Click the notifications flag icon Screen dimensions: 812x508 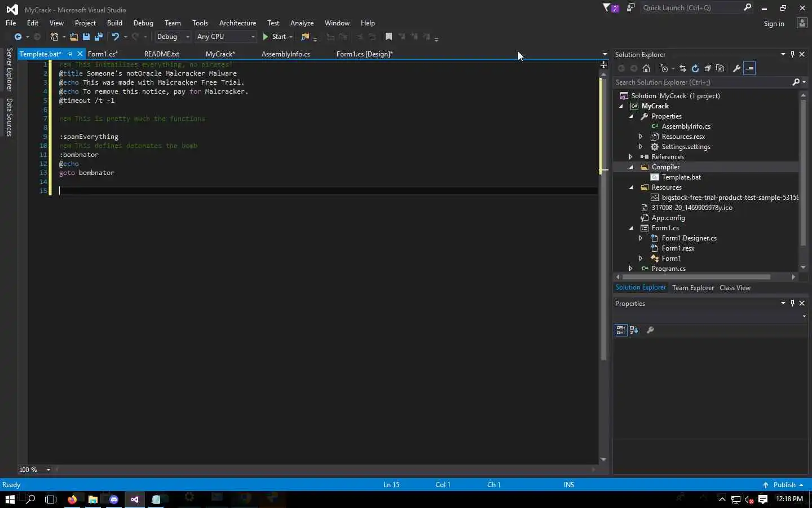[x=610, y=8]
